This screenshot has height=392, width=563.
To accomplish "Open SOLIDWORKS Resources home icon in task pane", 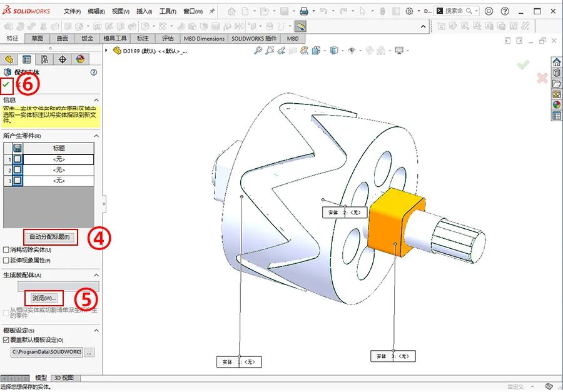I will (557, 62).
